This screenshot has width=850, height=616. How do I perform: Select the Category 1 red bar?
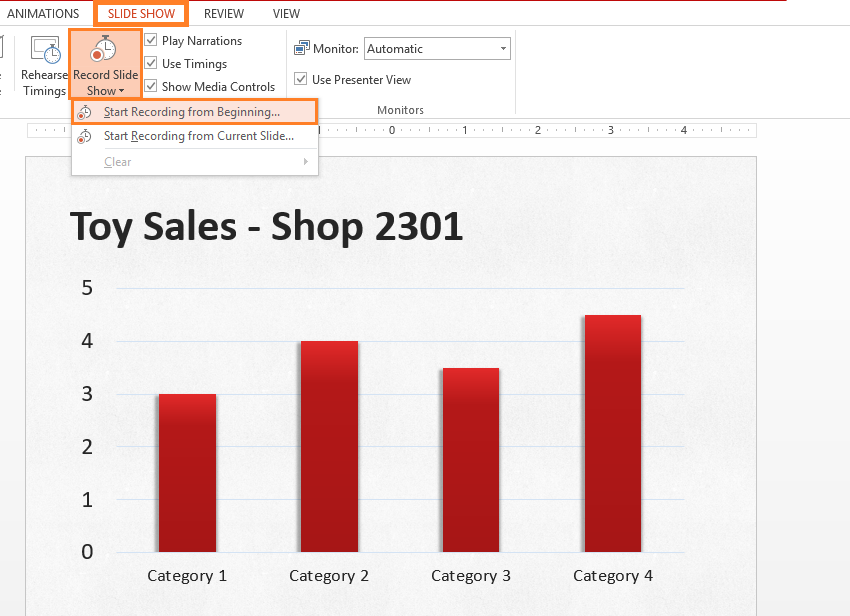click(x=188, y=473)
